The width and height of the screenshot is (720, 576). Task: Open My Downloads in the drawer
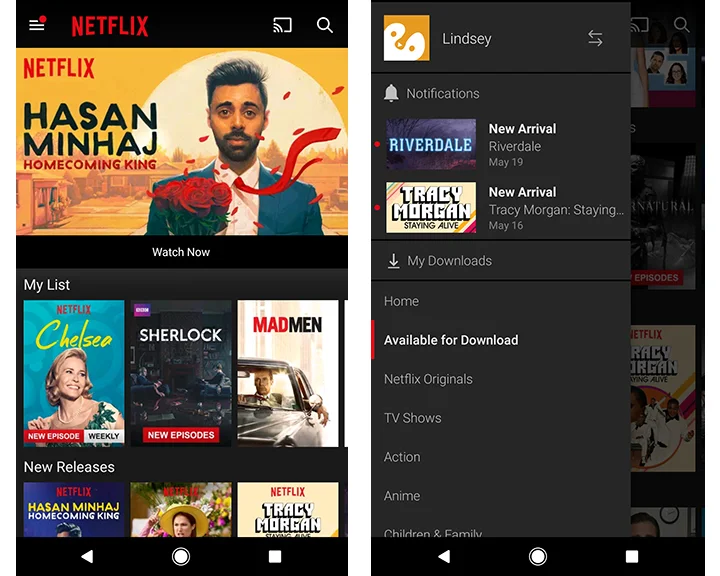click(501, 261)
